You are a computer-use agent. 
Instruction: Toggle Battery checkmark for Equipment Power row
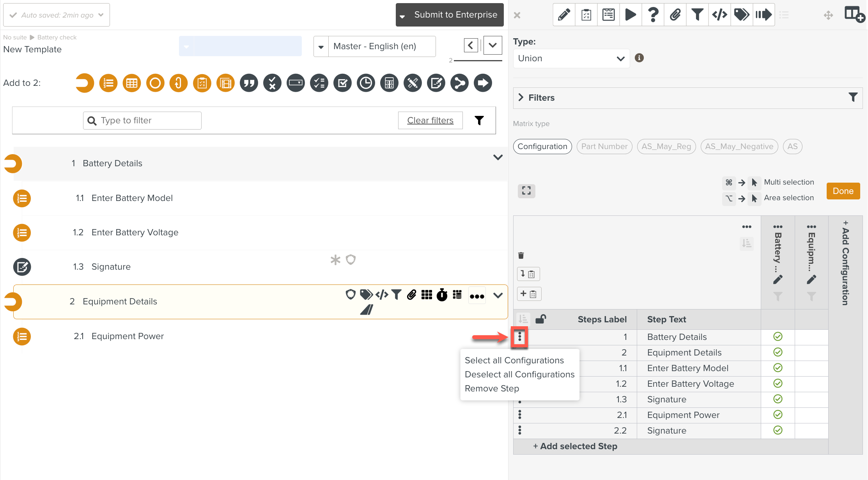778,415
